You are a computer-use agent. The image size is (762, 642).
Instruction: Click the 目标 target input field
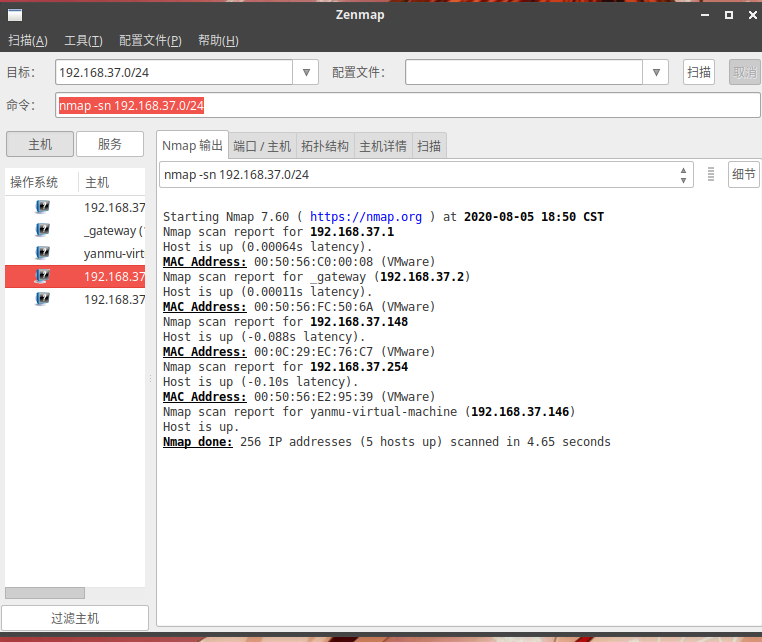tap(174, 72)
